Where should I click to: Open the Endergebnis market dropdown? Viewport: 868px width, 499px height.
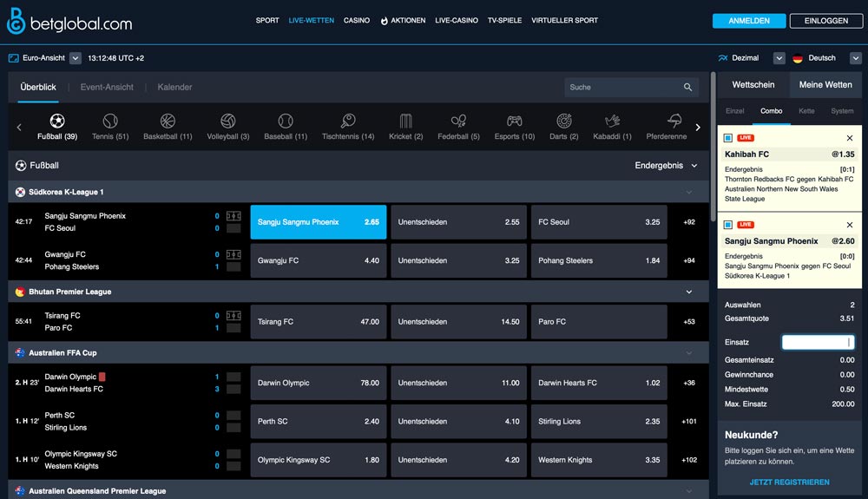pyautogui.click(x=666, y=166)
